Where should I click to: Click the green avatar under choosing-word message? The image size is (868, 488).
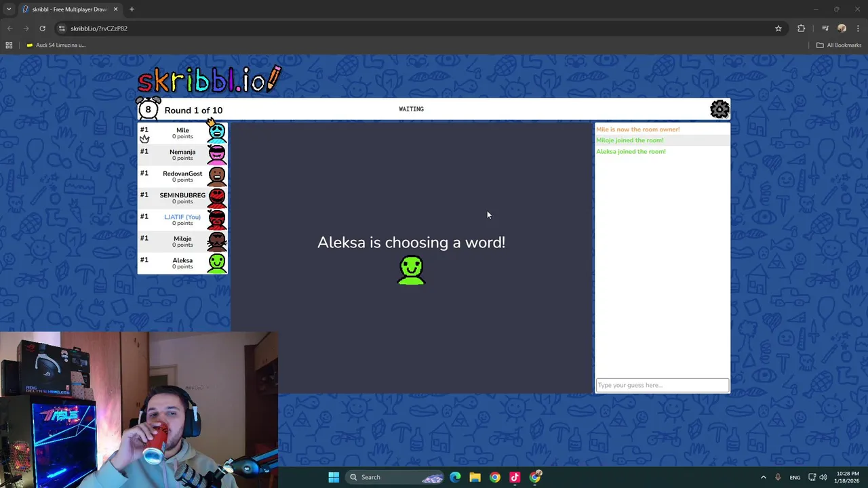[412, 270]
